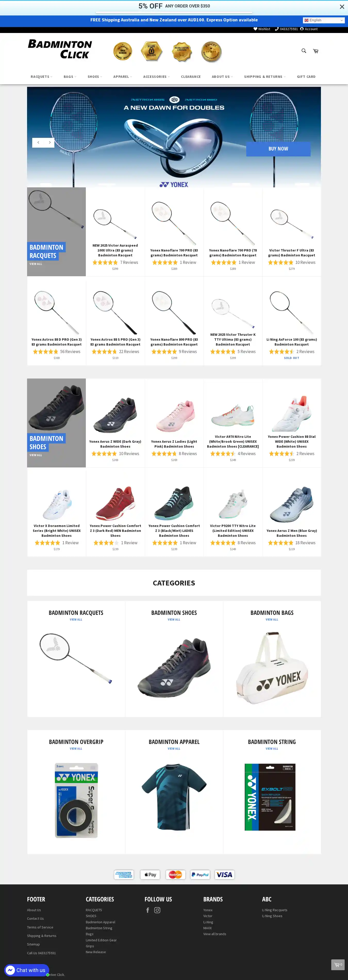This screenshot has width=348, height=980.
Task: Open the English language selector
Action: 324,20
